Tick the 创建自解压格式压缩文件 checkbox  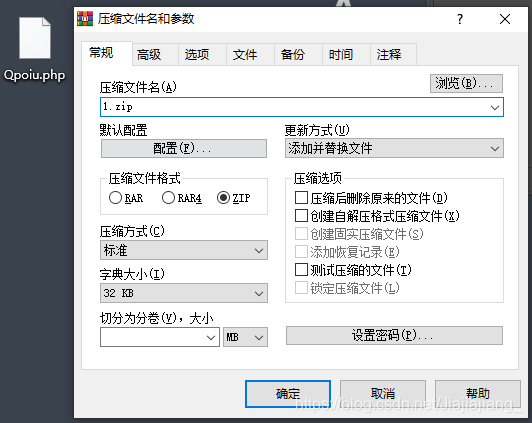pos(301,215)
